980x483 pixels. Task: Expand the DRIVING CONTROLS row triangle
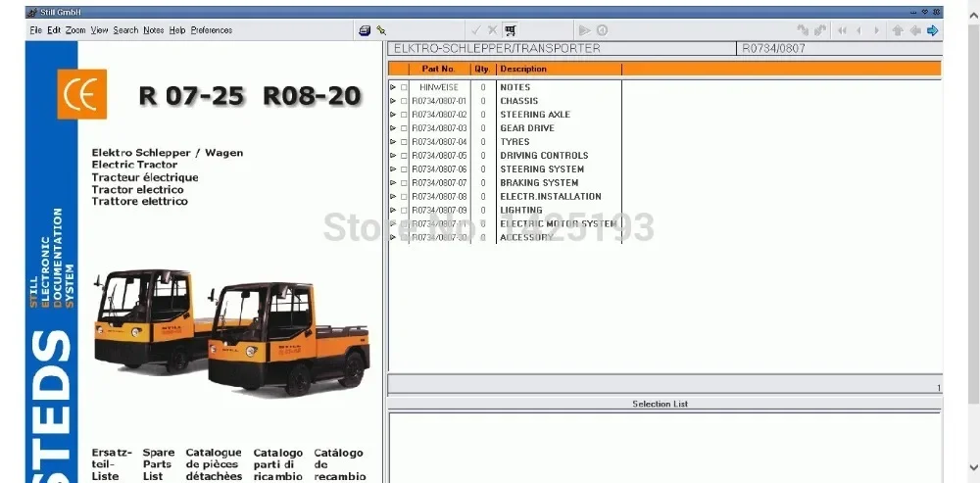point(393,156)
